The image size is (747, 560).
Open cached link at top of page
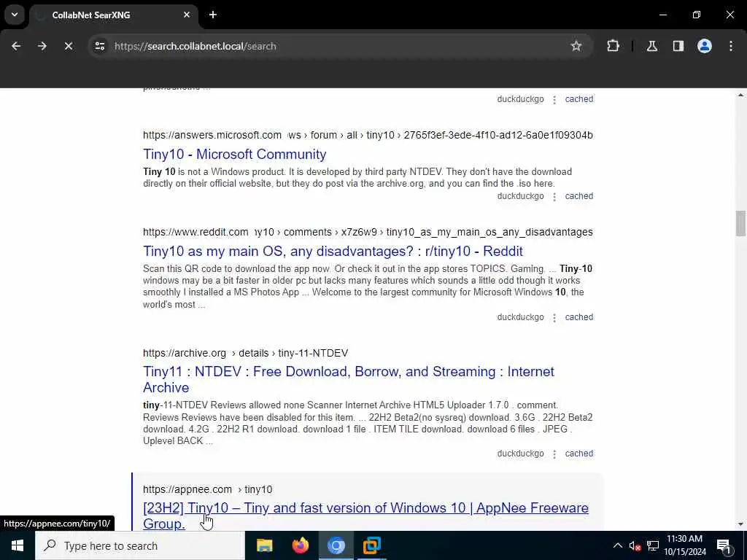(x=578, y=99)
